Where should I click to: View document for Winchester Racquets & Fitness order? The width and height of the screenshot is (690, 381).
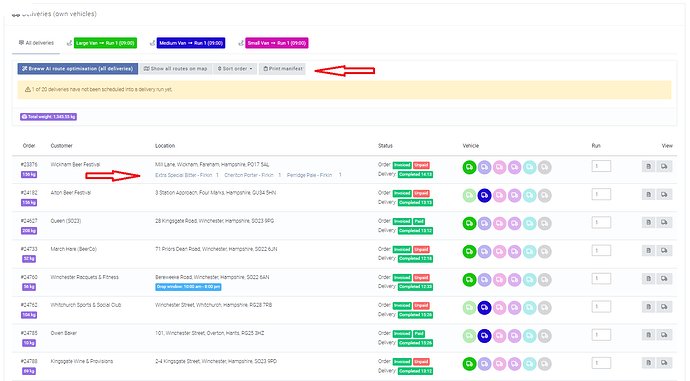pyautogui.click(x=648, y=279)
